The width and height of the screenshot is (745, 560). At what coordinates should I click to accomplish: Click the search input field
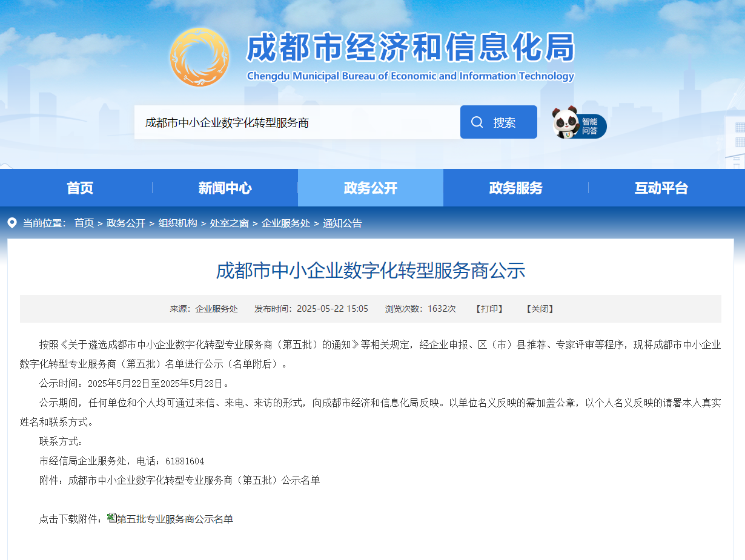coord(297,122)
